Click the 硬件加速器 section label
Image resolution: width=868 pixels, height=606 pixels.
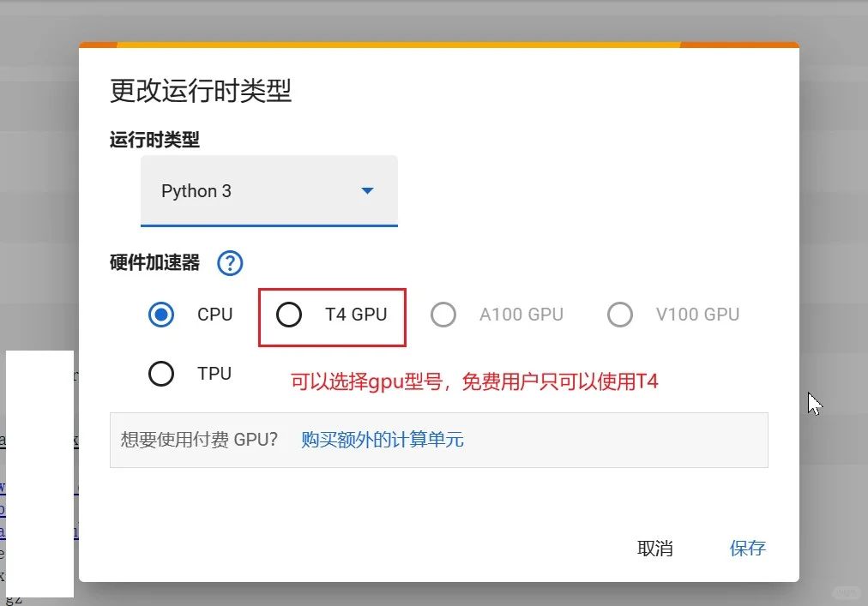point(154,263)
